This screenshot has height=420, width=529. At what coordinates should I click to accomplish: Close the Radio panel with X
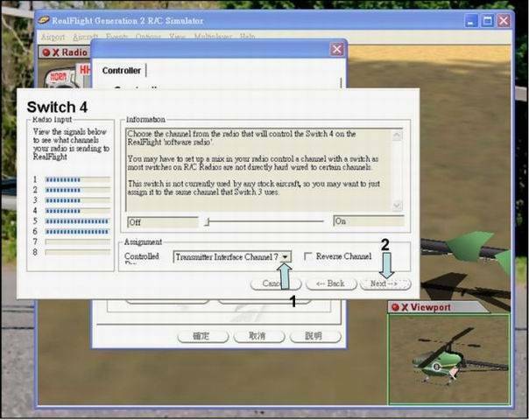tap(56, 52)
